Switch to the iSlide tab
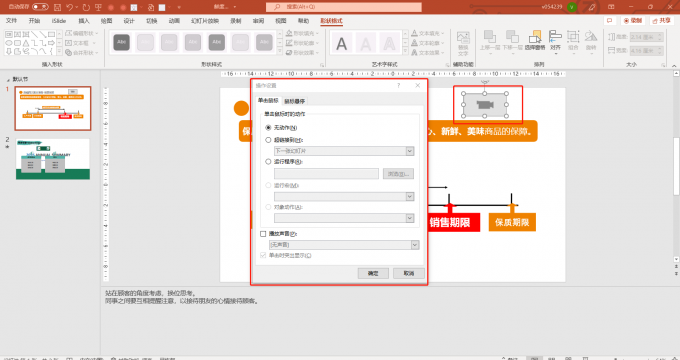 pos(59,21)
